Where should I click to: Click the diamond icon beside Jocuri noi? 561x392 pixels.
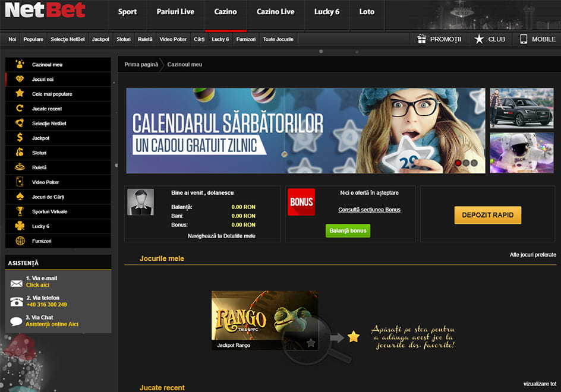tap(20, 79)
